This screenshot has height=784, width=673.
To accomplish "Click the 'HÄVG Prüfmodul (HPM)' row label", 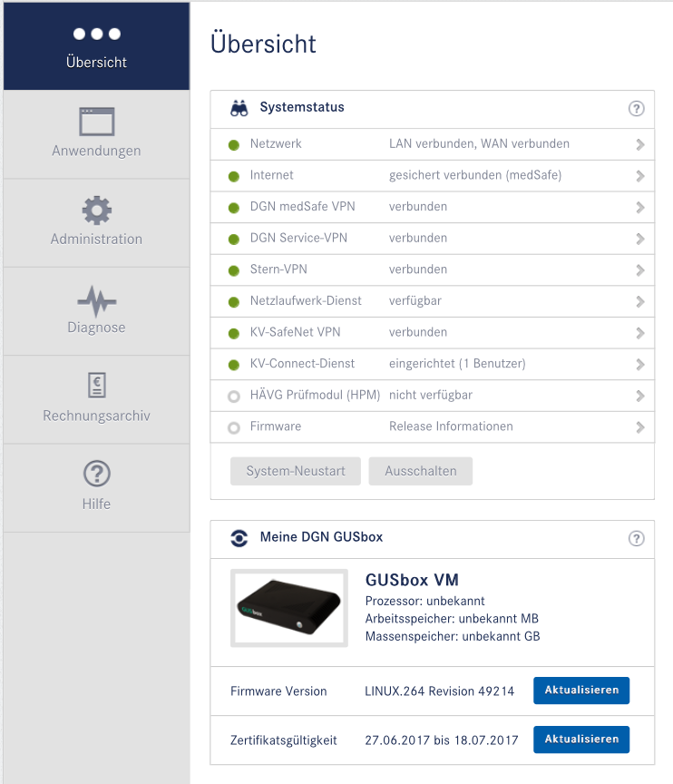I will pyautogui.click(x=316, y=396).
